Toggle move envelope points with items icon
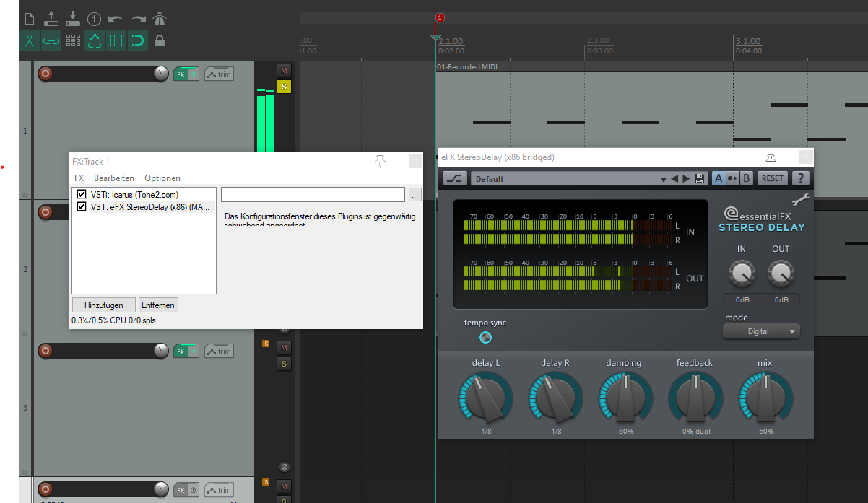 click(x=95, y=40)
